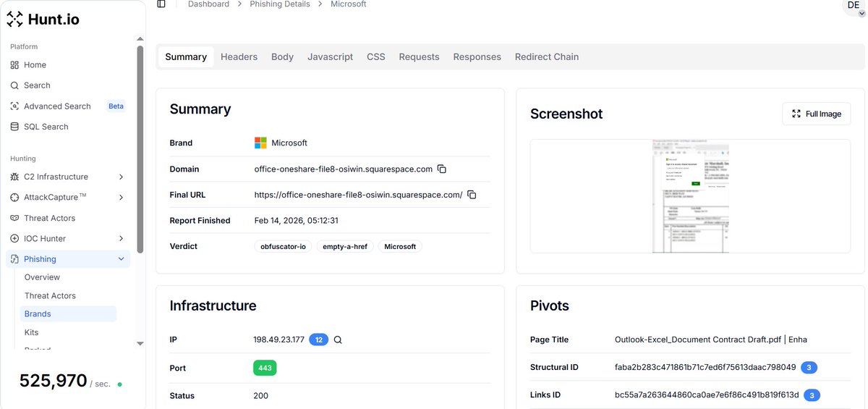Open the Javascript tab

coord(330,57)
